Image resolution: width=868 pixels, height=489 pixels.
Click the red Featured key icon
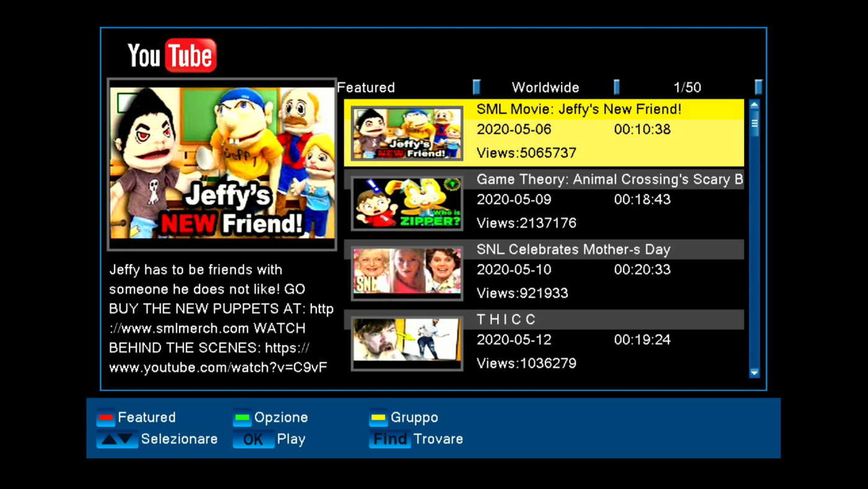(x=105, y=418)
